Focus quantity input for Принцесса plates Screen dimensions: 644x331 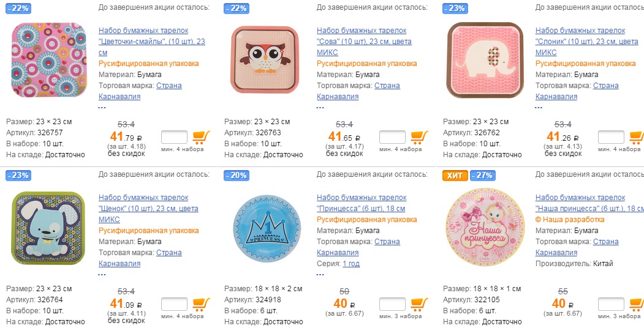coord(392,304)
